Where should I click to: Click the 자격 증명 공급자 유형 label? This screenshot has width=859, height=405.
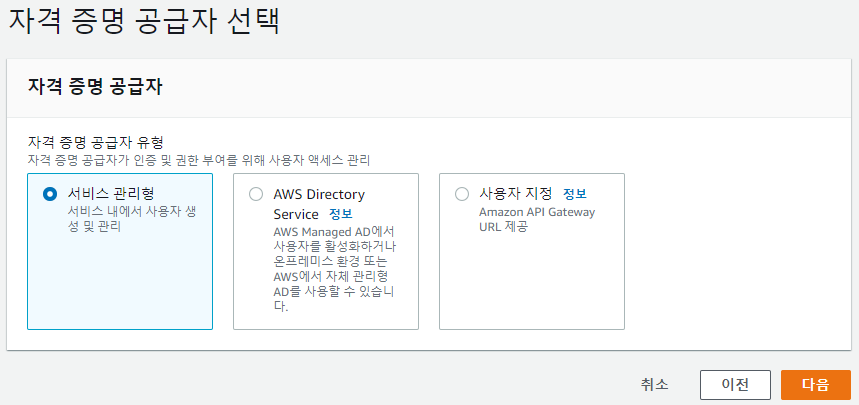coord(95,143)
